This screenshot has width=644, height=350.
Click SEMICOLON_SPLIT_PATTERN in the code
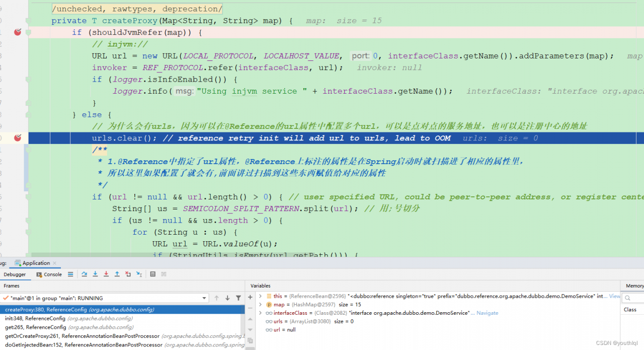click(x=240, y=208)
